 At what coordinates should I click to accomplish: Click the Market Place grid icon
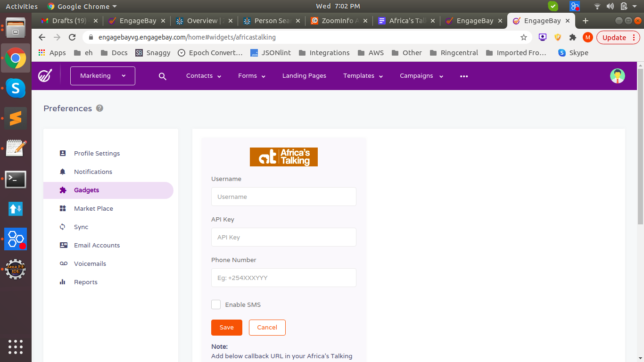click(63, 208)
